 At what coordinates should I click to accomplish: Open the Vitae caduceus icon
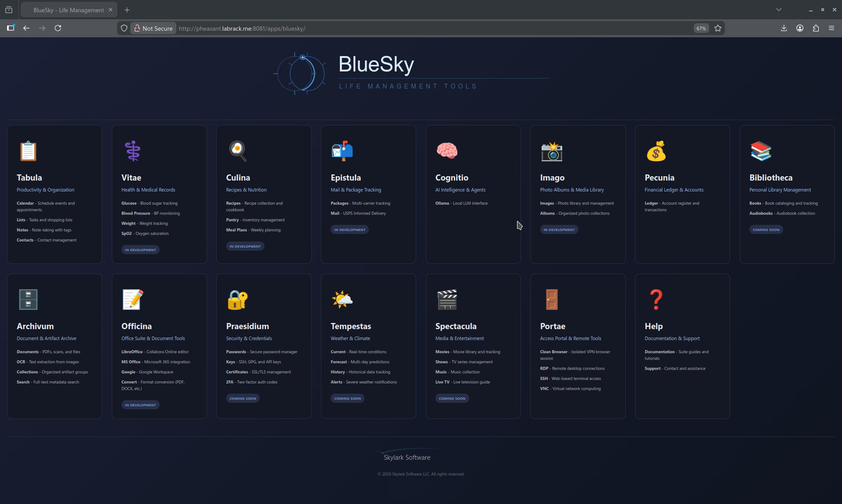[x=132, y=151]
